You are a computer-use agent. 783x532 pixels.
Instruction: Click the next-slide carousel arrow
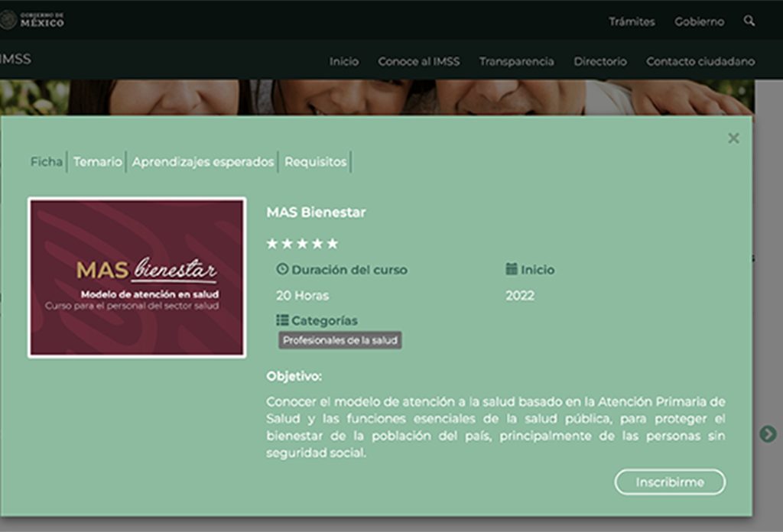[768, 433]
